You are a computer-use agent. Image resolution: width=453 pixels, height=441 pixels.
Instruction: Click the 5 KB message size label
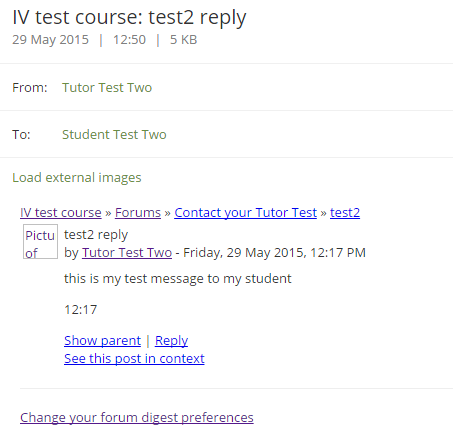(x=184, y=40)
